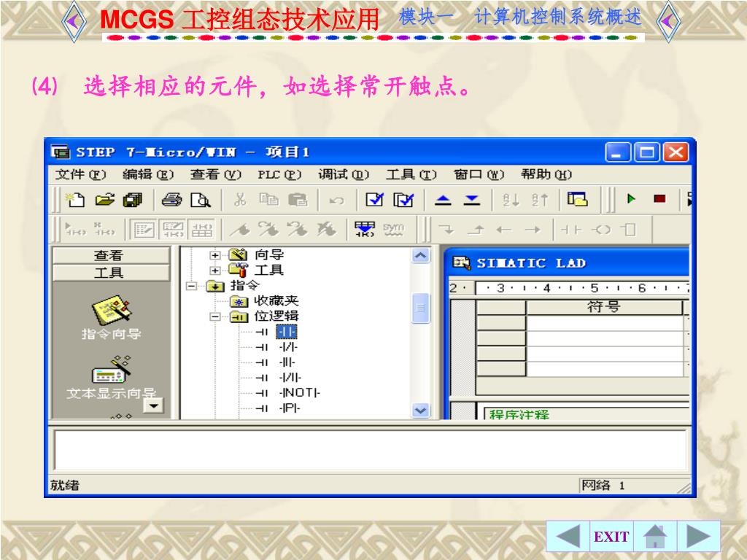
Task: Click the Print icon
Action: (171, 200)
